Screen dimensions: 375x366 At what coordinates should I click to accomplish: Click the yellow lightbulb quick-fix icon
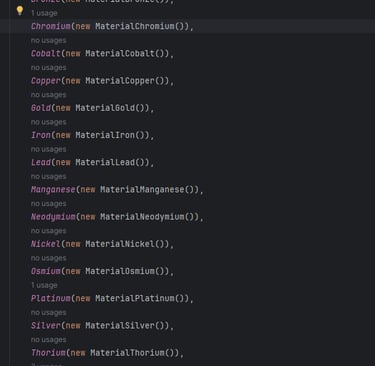point(20,10)
